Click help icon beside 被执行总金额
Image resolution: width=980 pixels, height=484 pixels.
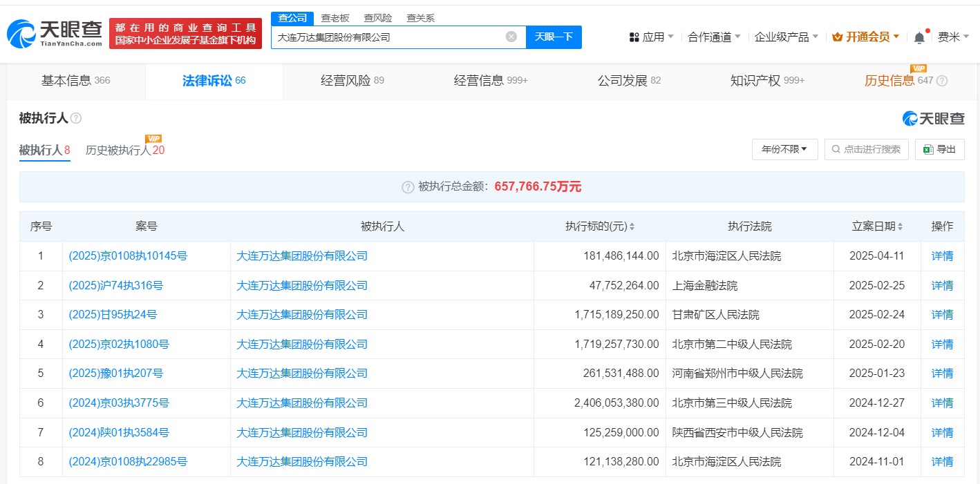408,187
